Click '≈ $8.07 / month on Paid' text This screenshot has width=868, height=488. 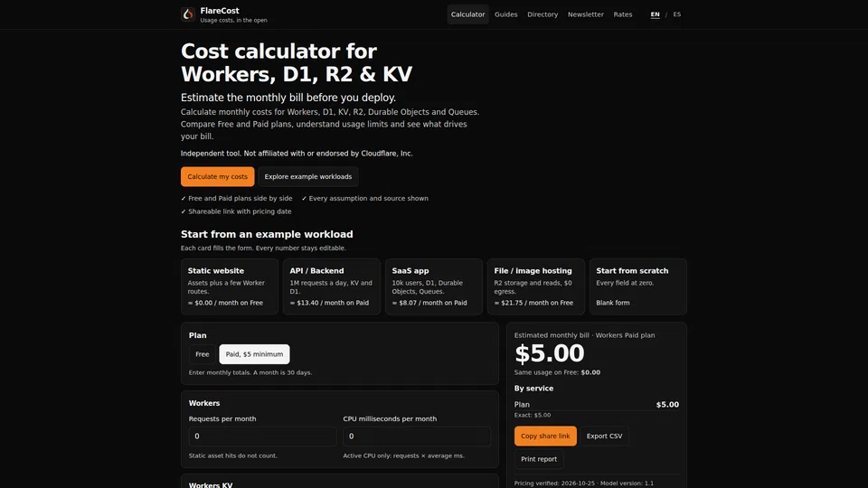[429, 303]
